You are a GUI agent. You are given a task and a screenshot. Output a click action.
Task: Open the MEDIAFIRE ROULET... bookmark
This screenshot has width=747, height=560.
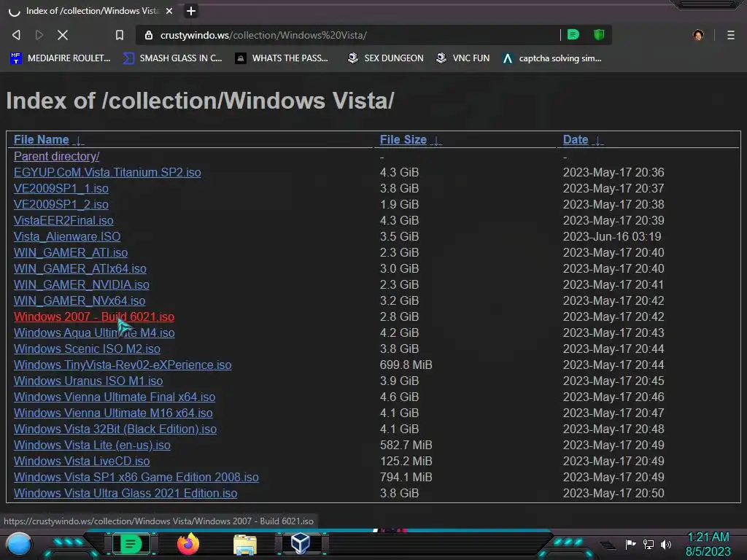click(x=60, y=58)
